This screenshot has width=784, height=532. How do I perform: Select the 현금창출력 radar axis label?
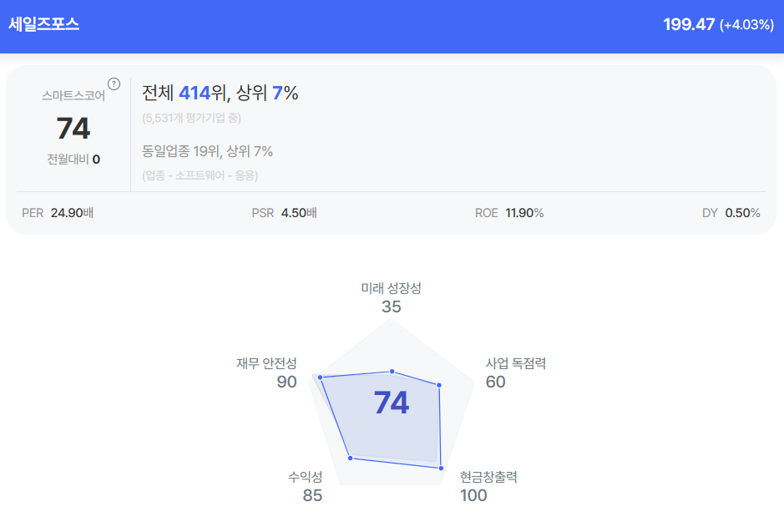coord(488,477)
